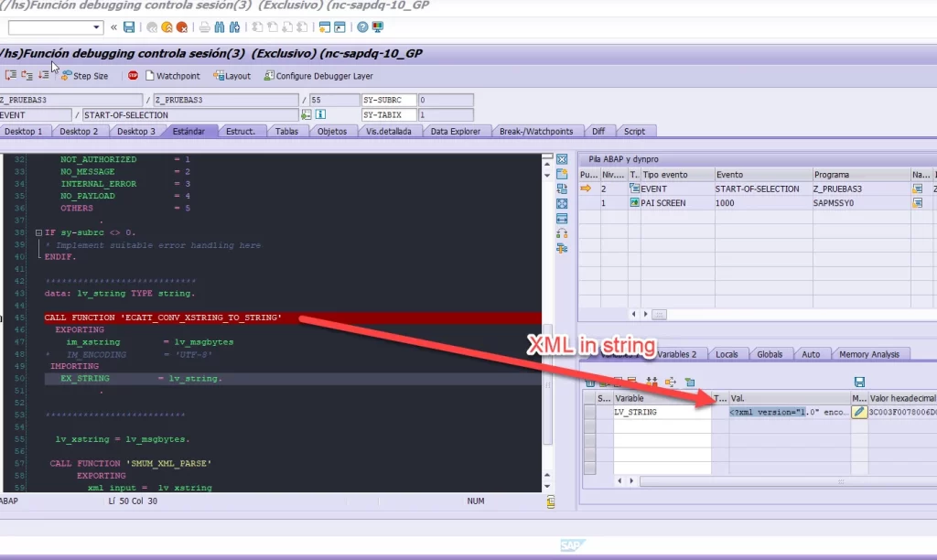The image size is (937, 560).
Task: Click the save icon above variables table
Action: pyautogui.click(x=859, y=382)
